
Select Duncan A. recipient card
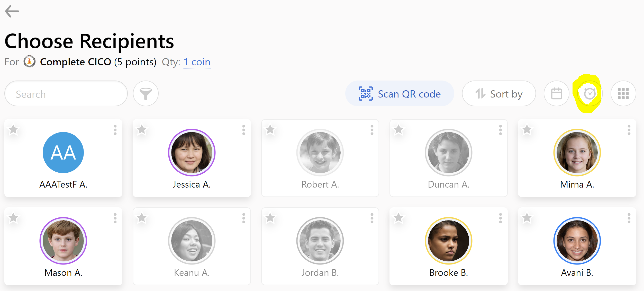(x=449, y=158)
